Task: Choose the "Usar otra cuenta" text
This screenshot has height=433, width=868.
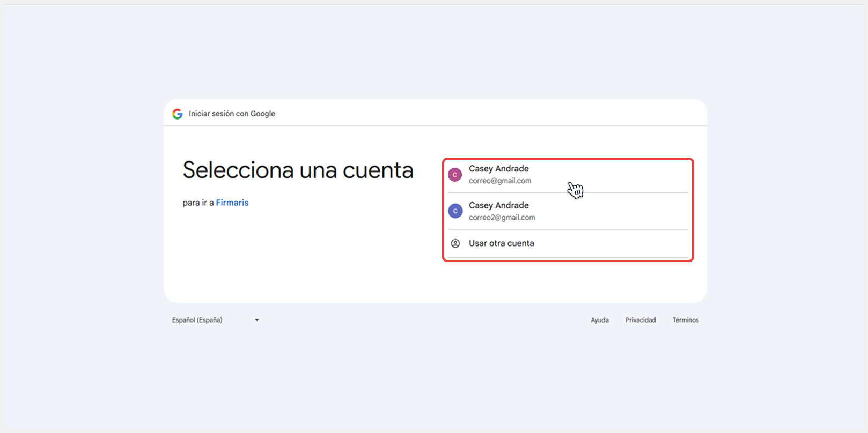Action: [501, 243]
